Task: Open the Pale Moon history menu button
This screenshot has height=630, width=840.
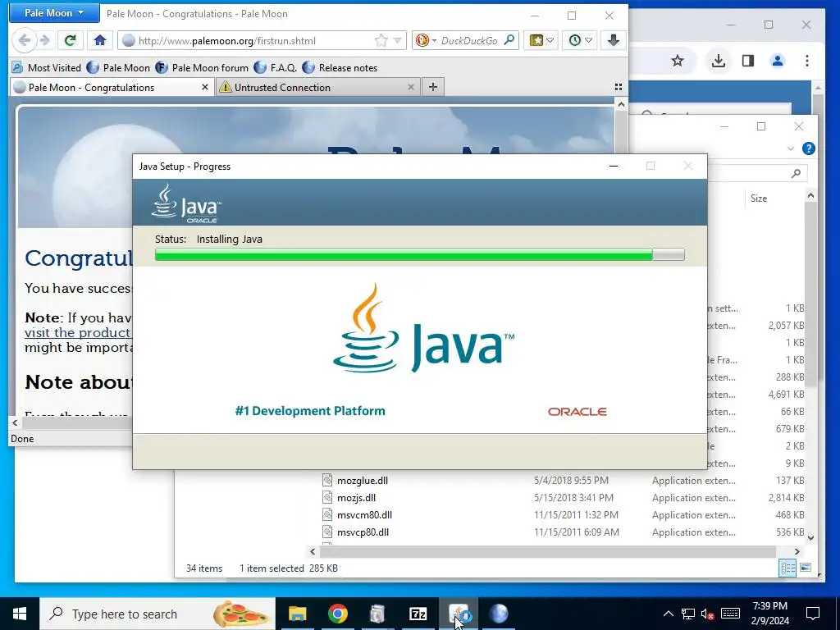Action: [x=580, y=40]
